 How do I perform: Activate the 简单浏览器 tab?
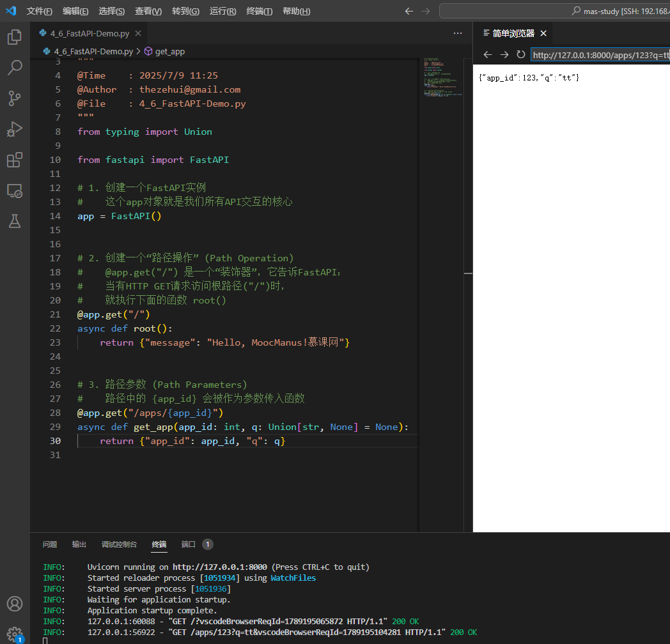513,33
